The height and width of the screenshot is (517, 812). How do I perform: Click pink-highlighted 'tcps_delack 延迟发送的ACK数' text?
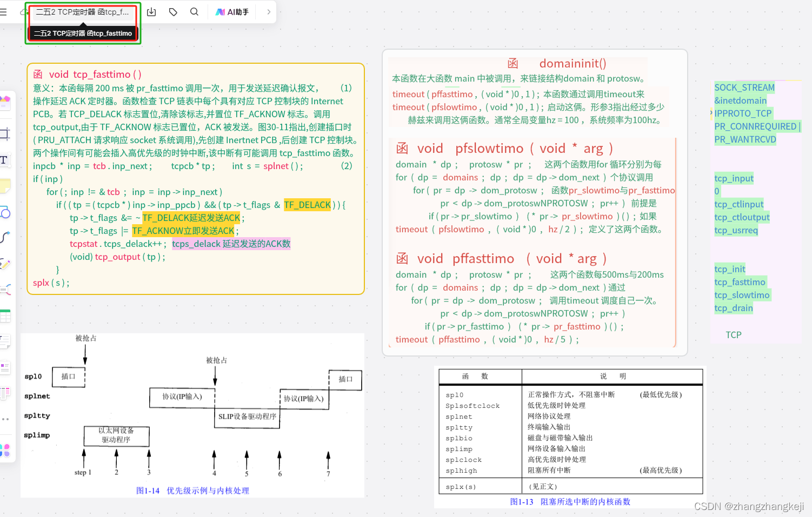click(x=231, y=244)
